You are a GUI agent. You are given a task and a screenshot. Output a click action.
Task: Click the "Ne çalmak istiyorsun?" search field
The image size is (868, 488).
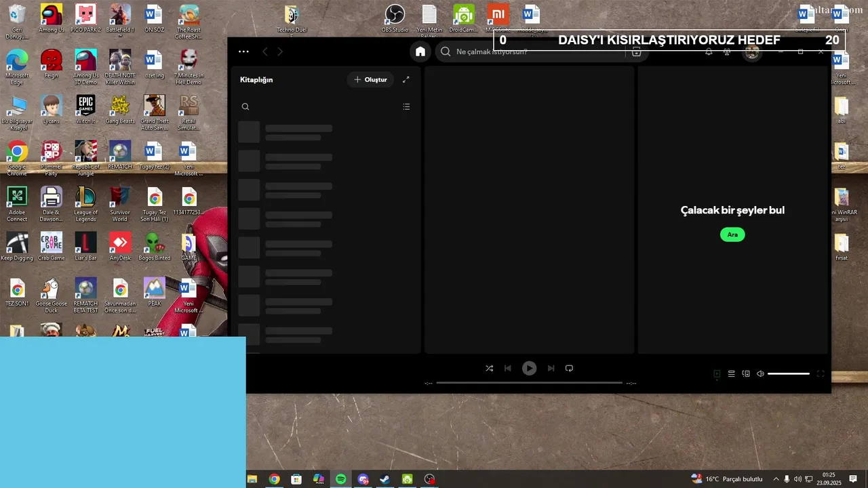point(530,52)
